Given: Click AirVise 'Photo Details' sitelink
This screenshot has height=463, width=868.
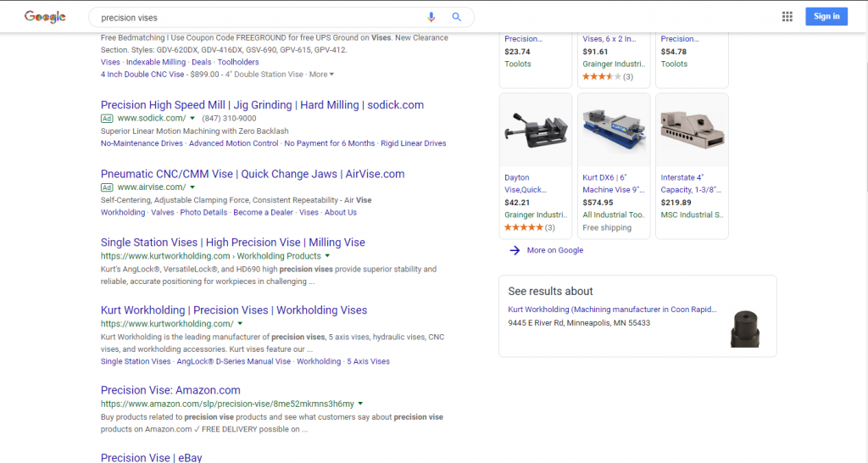Looking at the screenshot, I should tap(203, 212).
